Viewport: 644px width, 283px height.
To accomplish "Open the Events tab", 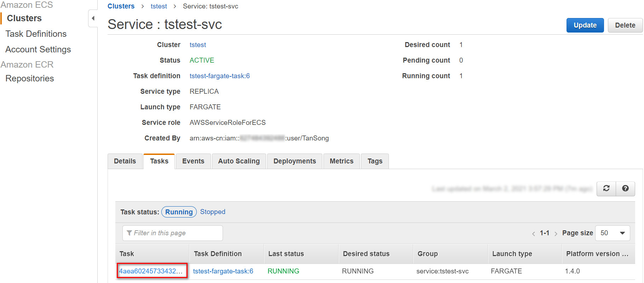I will [x=193, y=161].
